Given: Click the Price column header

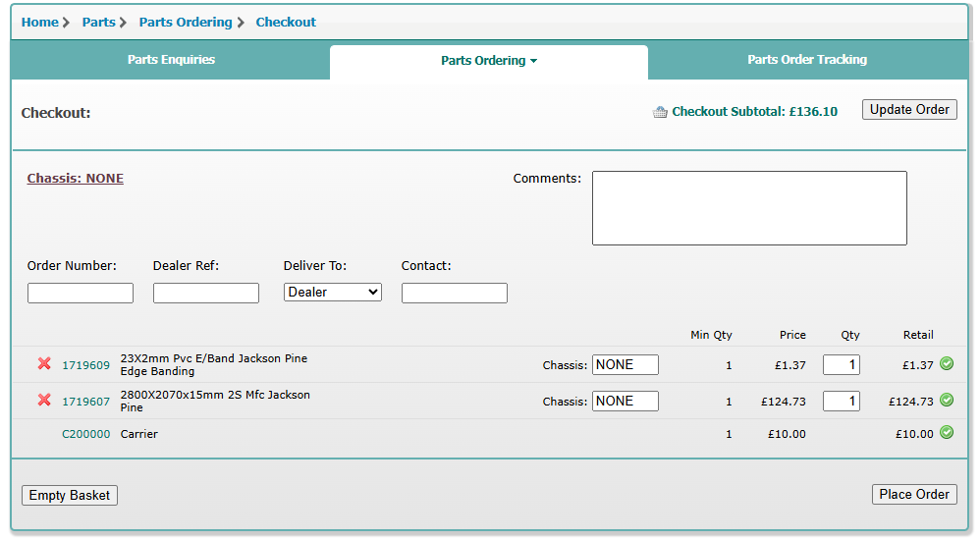Looking at the screenshot, I should click(x=792, y=335).
